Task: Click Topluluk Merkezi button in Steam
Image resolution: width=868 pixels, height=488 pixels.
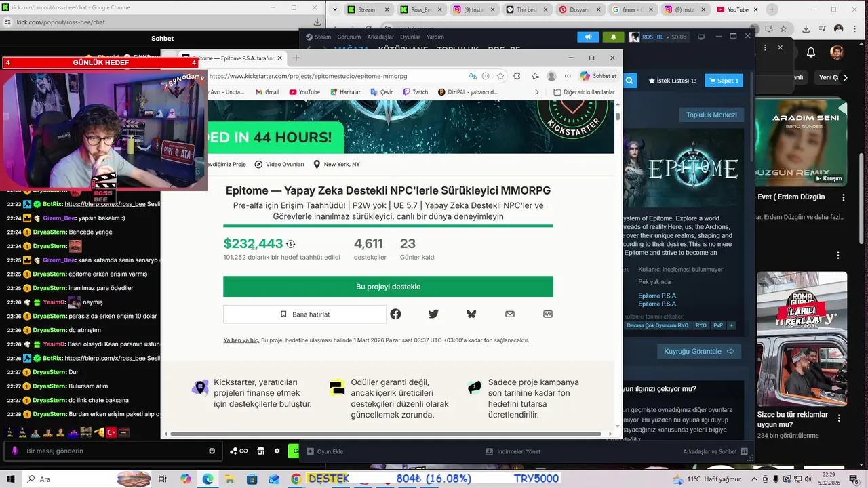Action: tap(711, 115)
